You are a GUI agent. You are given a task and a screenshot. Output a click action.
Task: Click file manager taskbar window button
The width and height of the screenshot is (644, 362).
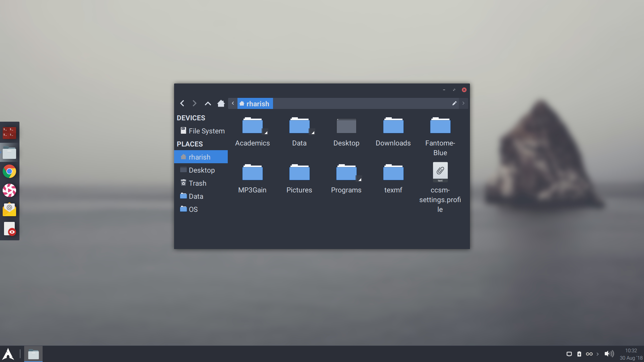[33, 354]
